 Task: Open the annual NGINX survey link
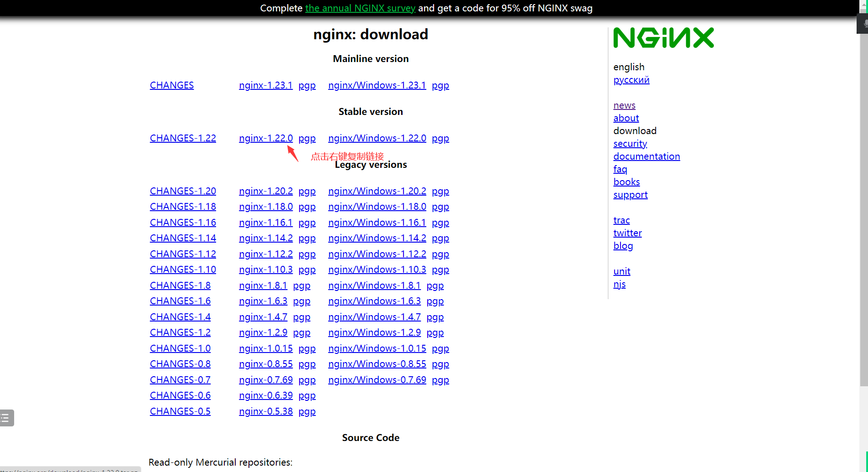click(x=360, y=8)
